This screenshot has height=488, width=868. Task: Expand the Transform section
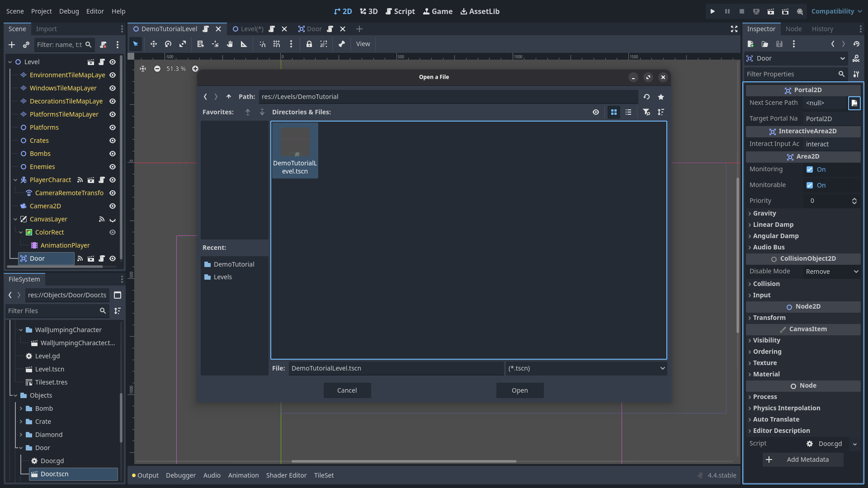[769, 318]
